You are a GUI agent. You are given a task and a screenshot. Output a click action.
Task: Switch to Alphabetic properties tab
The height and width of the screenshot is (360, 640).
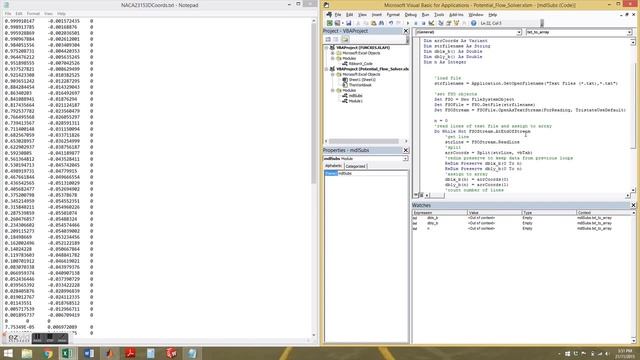coord(333,166)
